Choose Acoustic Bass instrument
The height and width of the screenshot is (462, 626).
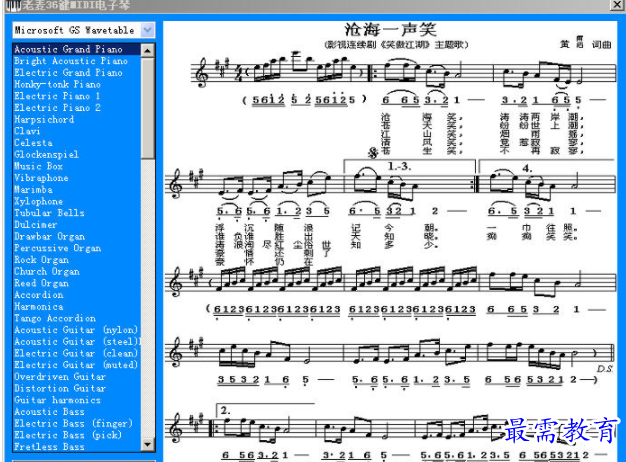(x=77, y=412)
